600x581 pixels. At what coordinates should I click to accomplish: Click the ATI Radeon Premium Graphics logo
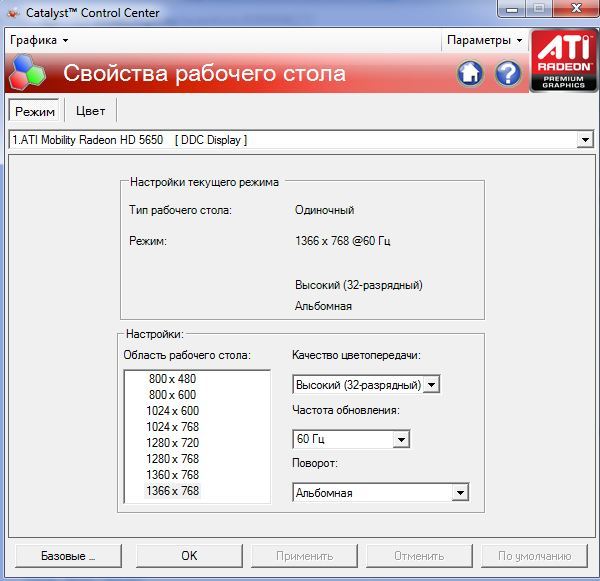(564, 60)
